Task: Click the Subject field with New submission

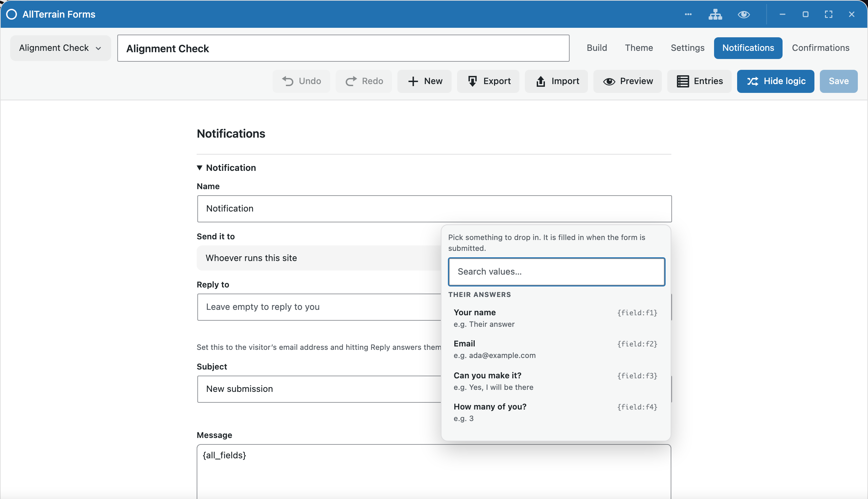Action: [x=319, y=389]
